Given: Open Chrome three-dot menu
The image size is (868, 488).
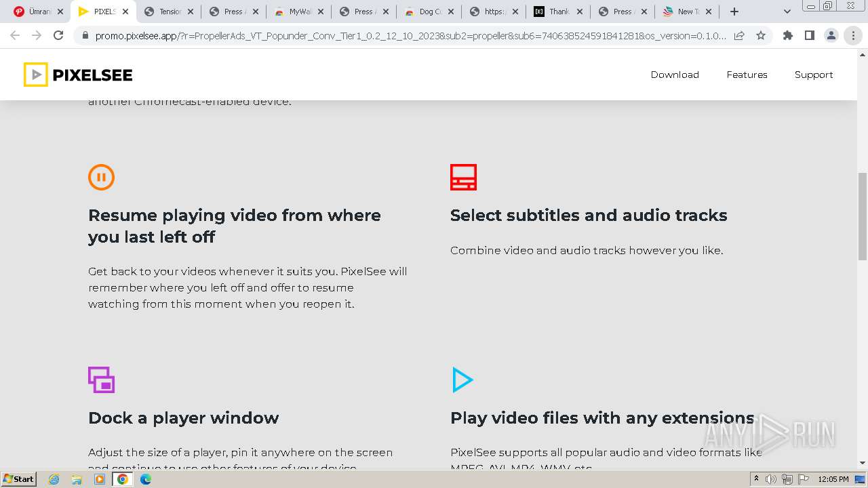Looking at the screenshot, I should (x=853, y=35).
